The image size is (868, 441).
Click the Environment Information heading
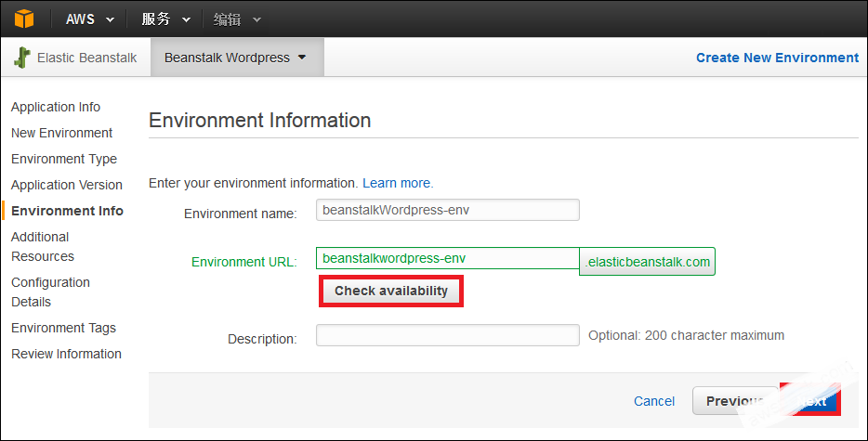point(259,120)
